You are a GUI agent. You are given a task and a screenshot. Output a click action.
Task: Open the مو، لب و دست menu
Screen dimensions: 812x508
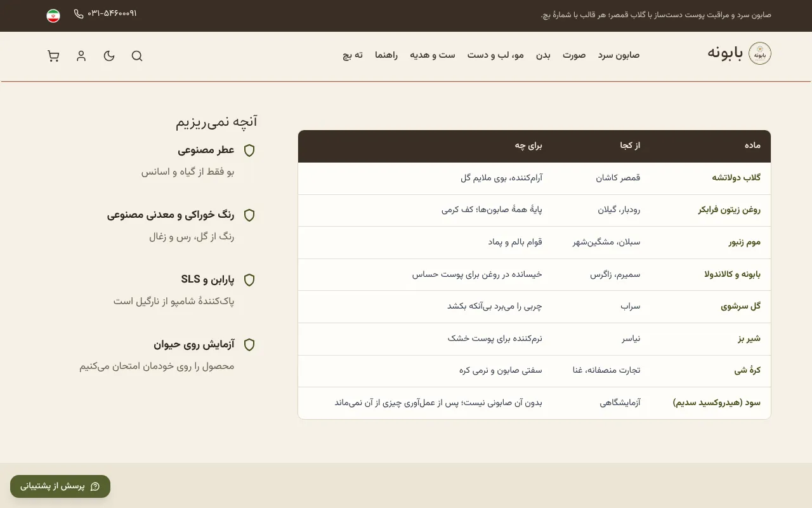click(495, 55)
